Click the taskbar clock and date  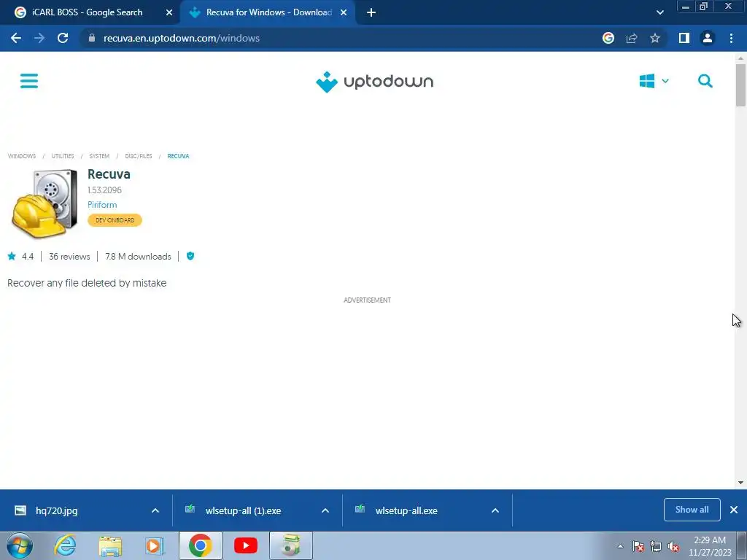coord(710,546)
